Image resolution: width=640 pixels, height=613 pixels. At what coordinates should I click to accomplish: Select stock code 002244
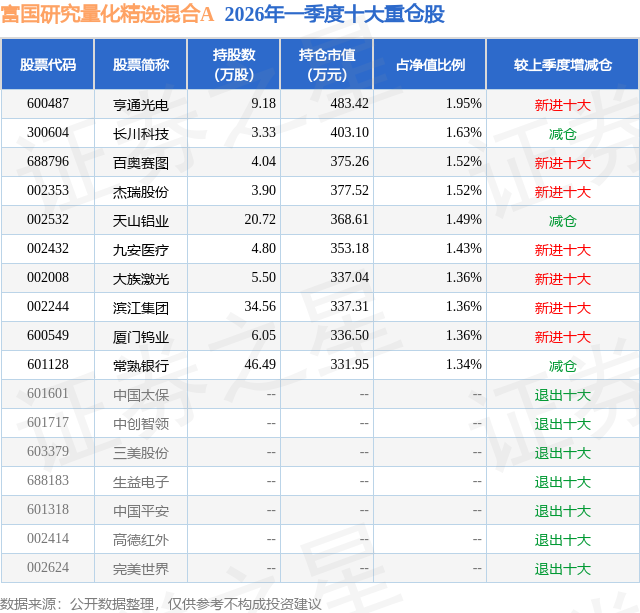48,306
